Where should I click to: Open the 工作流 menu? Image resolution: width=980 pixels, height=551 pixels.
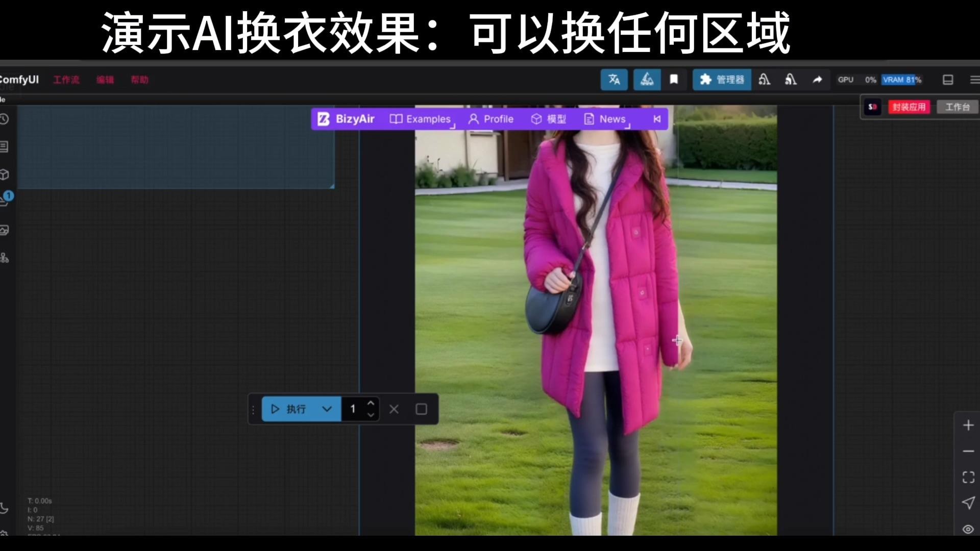(66, 80)
